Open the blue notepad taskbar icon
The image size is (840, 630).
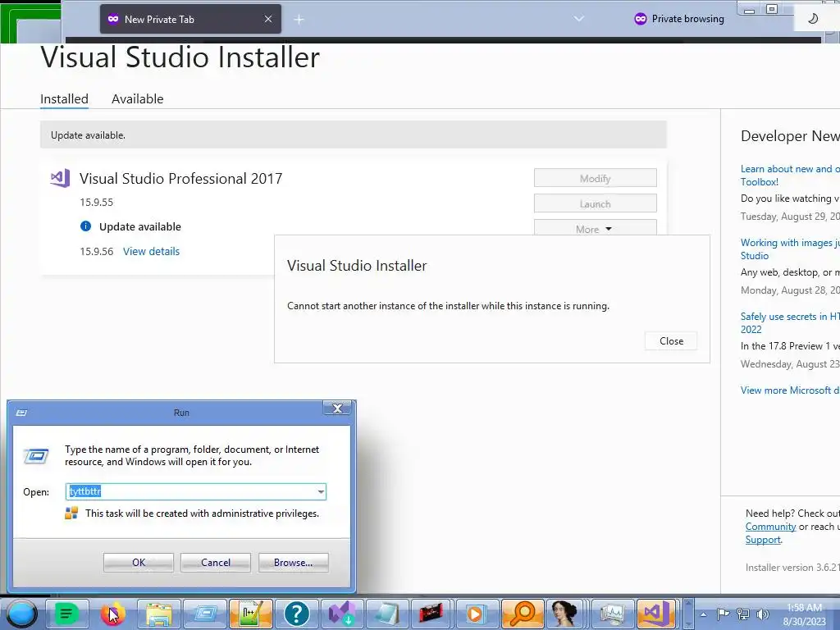click(x=387, y=614)
